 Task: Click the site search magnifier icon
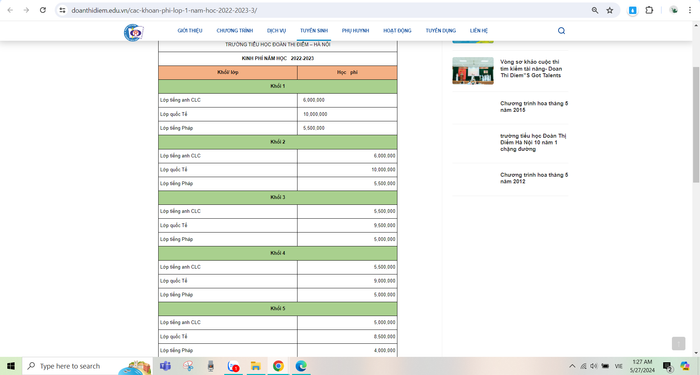pyautogui.click(x=561, y=30)
